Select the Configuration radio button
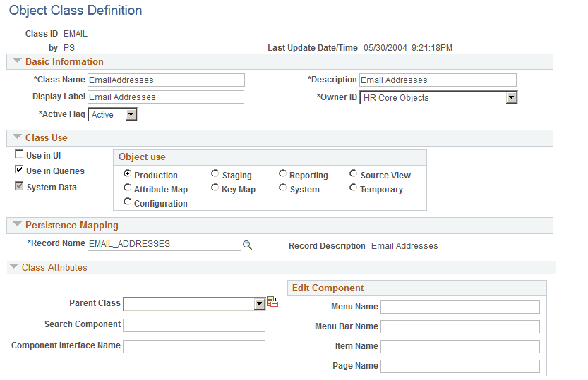 (128, 202)
